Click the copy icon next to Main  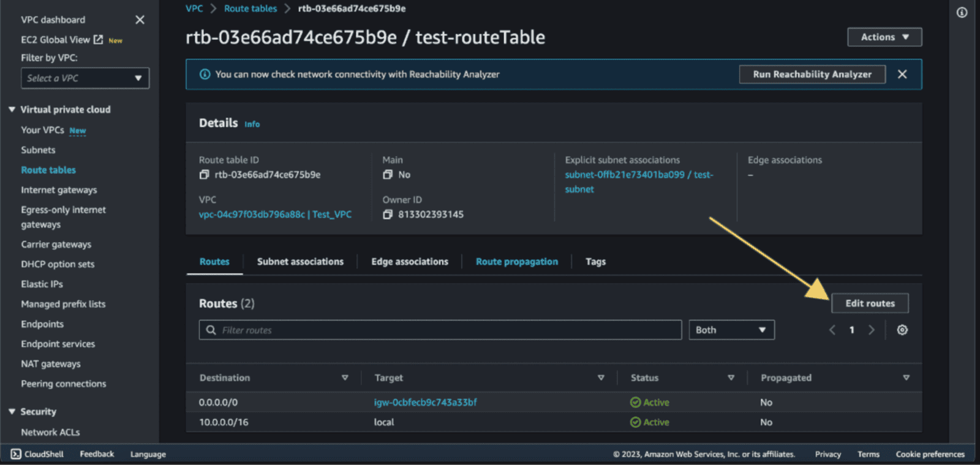click(x=387, y=175)
